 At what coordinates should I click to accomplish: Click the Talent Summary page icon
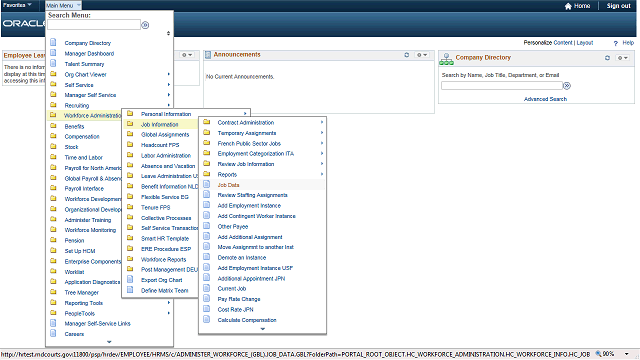(53, 63)
